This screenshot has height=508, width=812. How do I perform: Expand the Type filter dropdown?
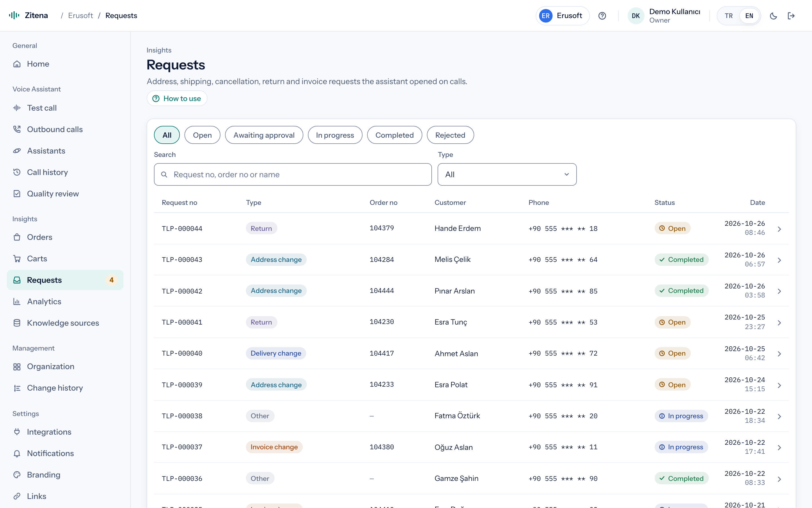507,174
